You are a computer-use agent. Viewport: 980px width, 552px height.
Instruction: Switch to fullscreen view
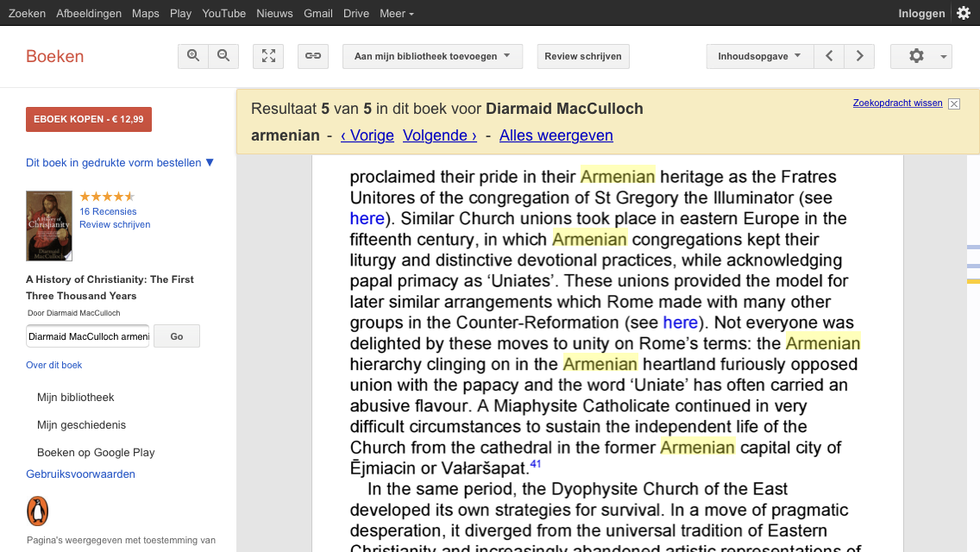point(268,56)
